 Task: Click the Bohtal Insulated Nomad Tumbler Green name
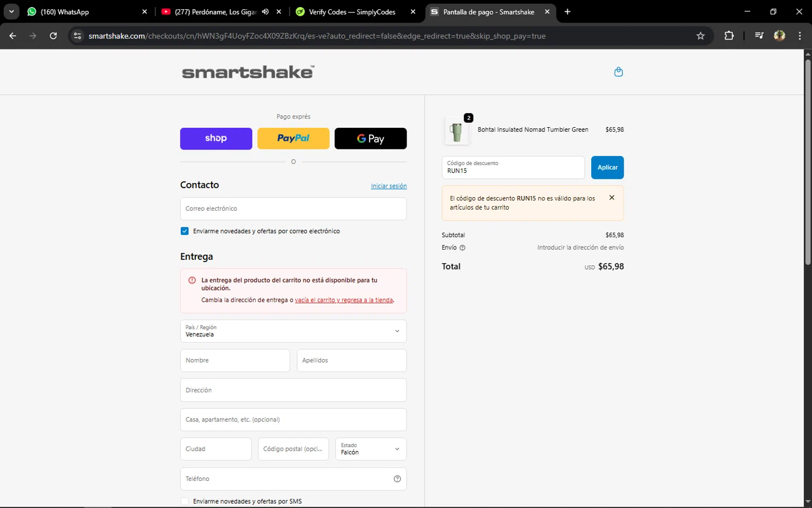tap(533, 129)
